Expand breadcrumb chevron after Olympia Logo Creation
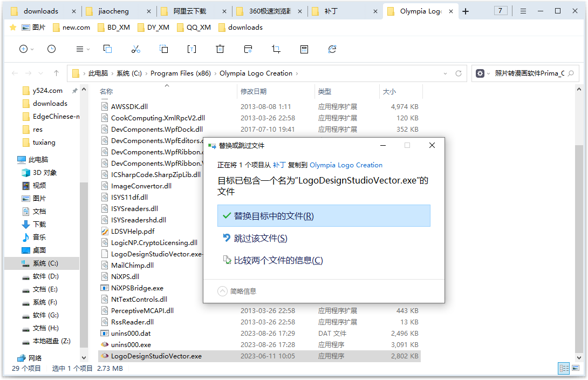The image size is (588, 380). pos(297,73)
